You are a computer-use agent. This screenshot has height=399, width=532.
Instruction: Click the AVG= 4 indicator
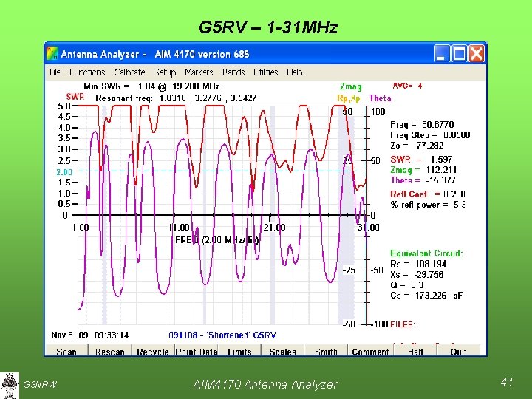(x=407, y=86)
